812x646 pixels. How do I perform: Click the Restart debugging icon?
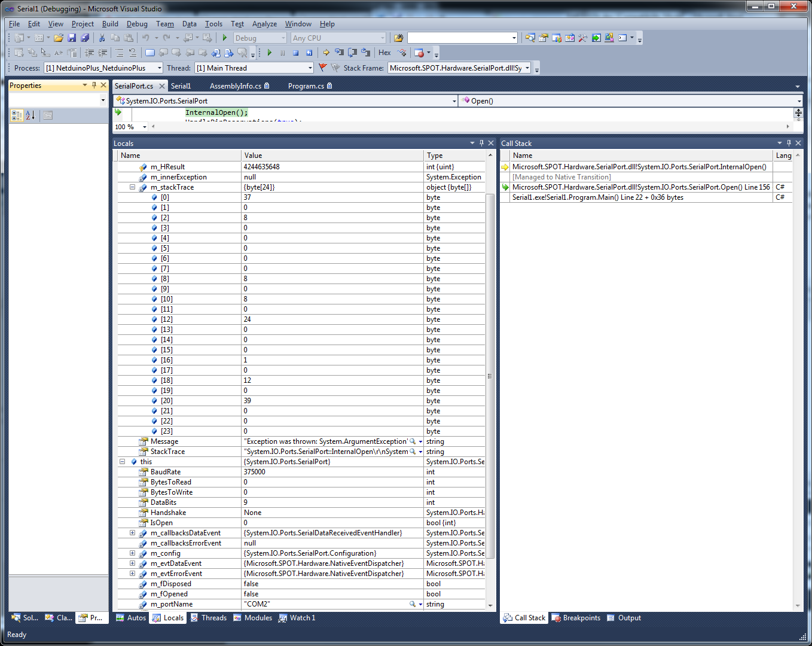click(309, 53)
